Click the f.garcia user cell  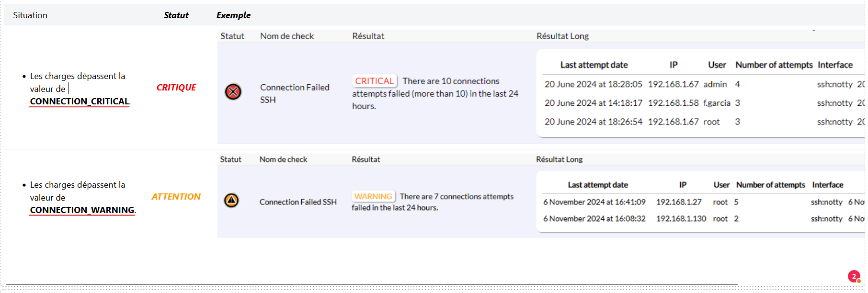[x=717, y=103]
